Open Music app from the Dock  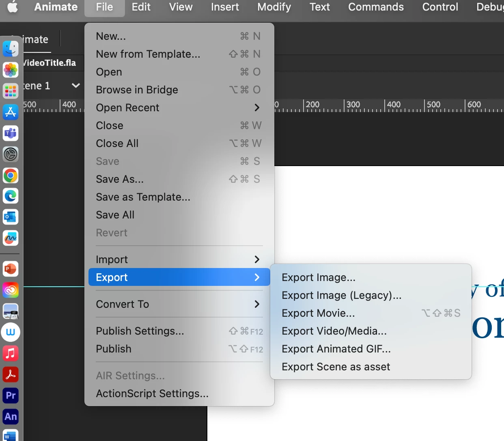pyautogui.click(x=11, y=353)
